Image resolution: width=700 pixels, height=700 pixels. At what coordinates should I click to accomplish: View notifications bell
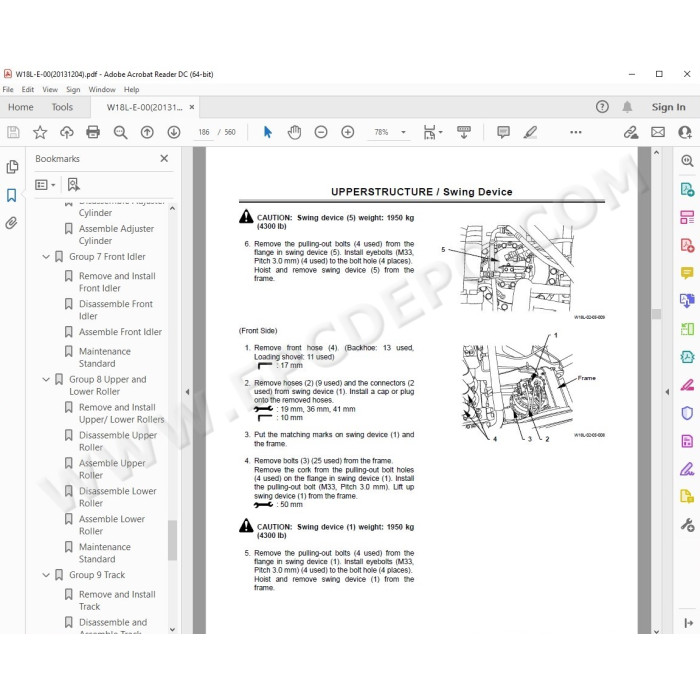tap(627, 107)
